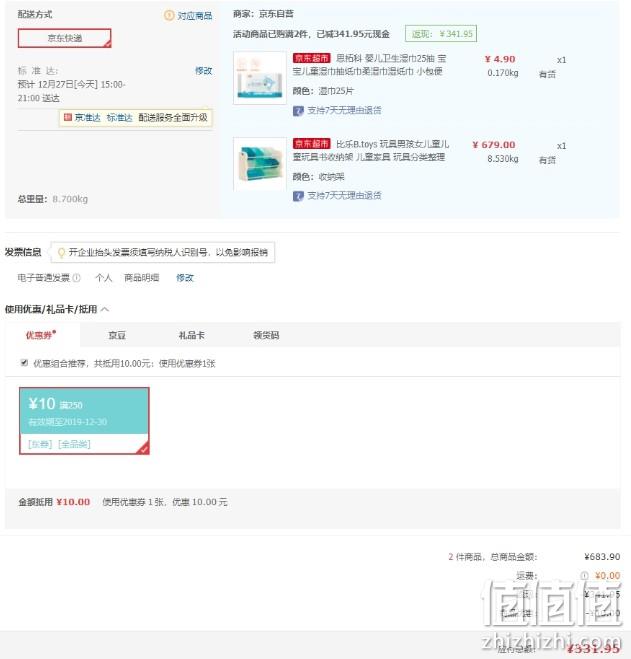The image size is (631, 659).
Task: Click 商品明细 invoice content text
Action: 142,278
